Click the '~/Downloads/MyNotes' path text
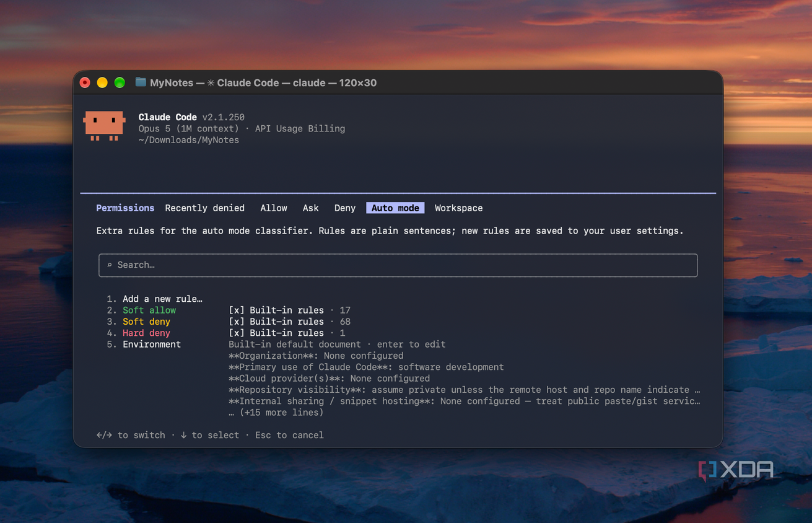Image resolution: width=812 pixels, height=523 pixels. click(x=188, y=140)
